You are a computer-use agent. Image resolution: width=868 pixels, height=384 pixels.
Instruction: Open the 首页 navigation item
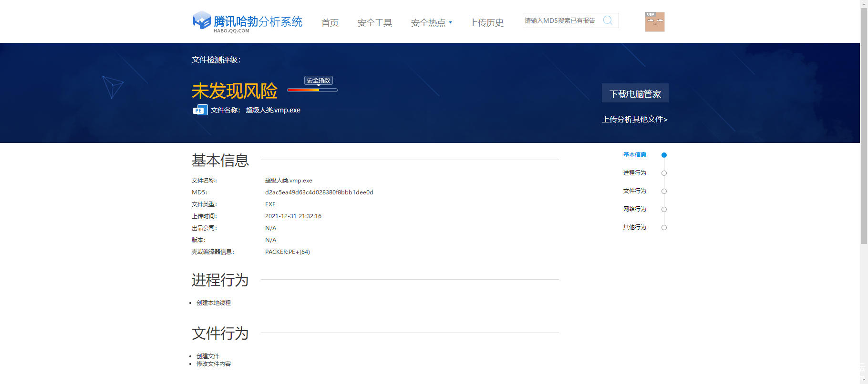pos(330,23)
